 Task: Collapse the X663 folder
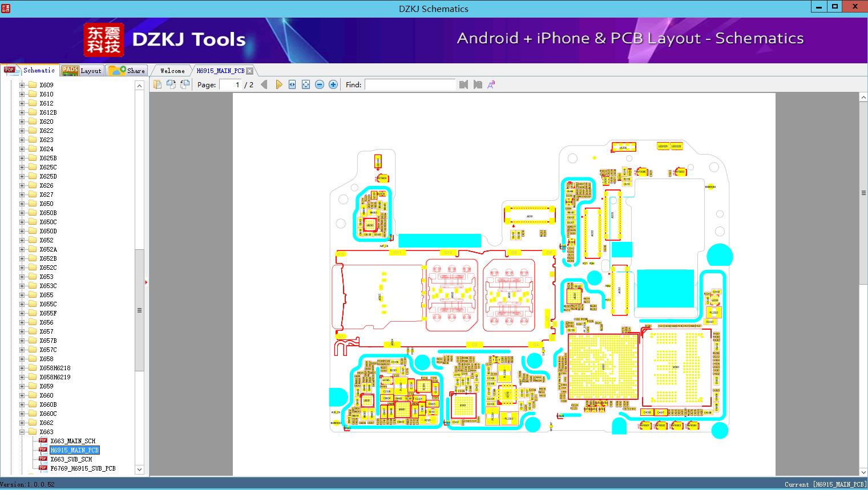tap(22, 432)
